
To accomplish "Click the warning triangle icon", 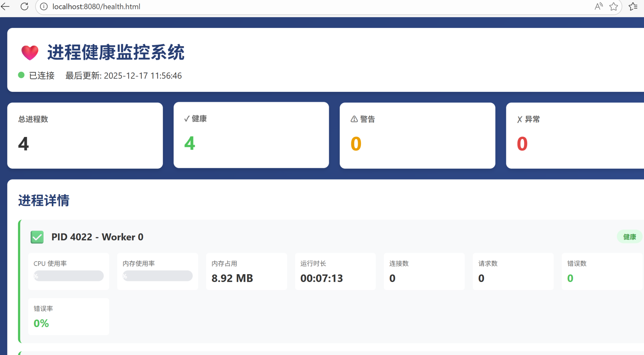I will click(x=354, y=119).
